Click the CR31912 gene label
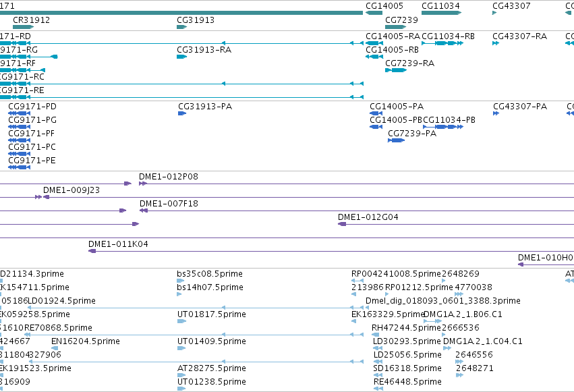Viewport: 574px width, 392px height. [32, 20]
